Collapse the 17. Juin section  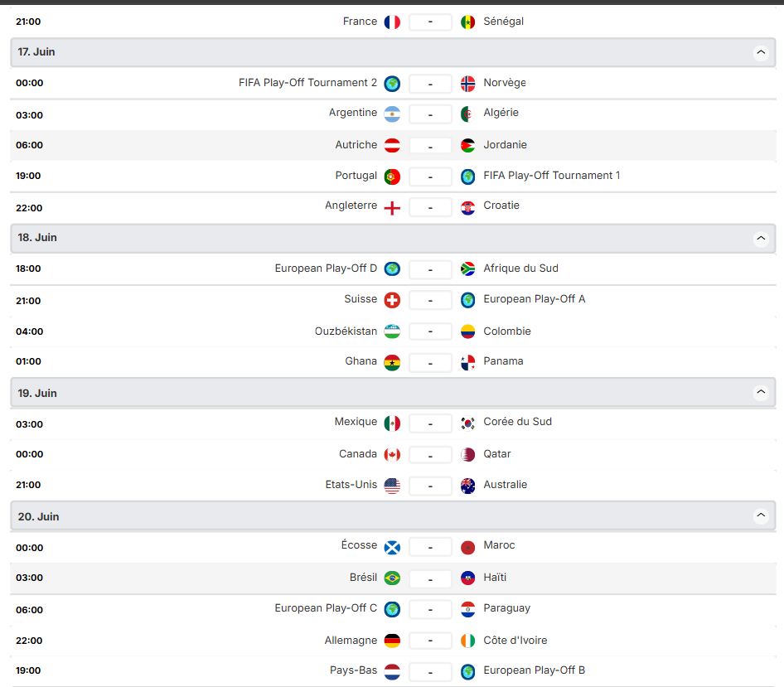(761, 53)
